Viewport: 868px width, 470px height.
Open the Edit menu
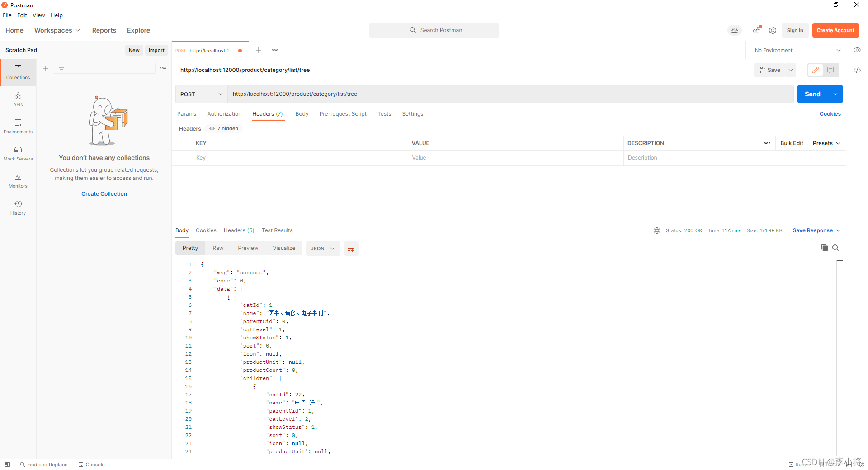(22, 15)
